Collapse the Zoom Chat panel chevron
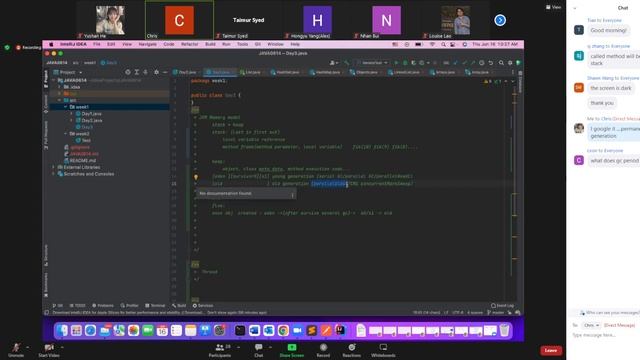Viewport: 640px width, 360px height. tap(575, 8)
